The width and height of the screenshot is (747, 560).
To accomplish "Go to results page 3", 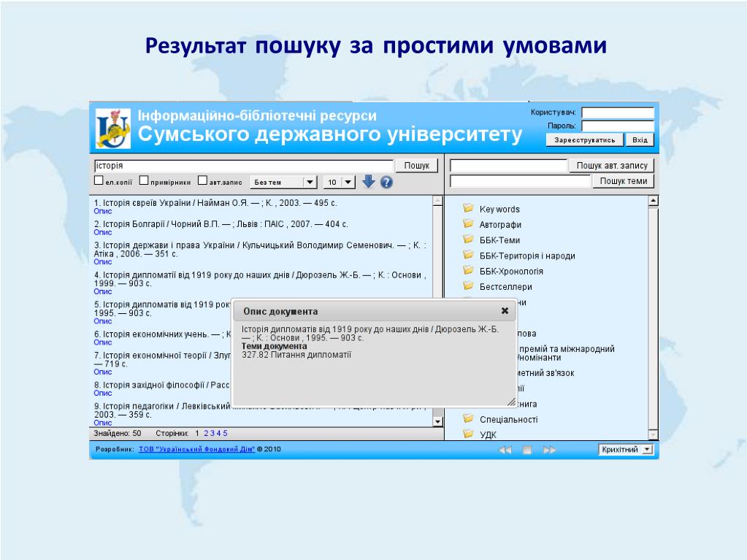I will click(x=212, y=434).
